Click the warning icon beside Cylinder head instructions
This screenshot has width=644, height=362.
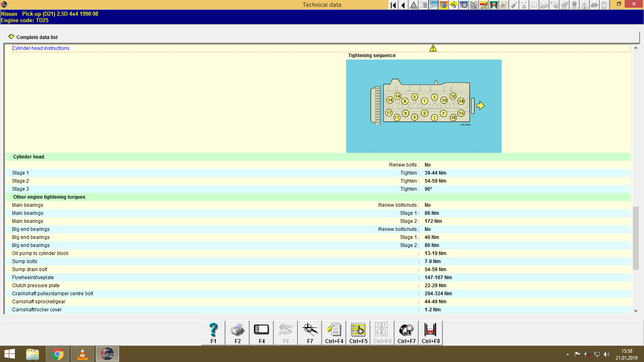pyautogui.click(x=433, y=48)
